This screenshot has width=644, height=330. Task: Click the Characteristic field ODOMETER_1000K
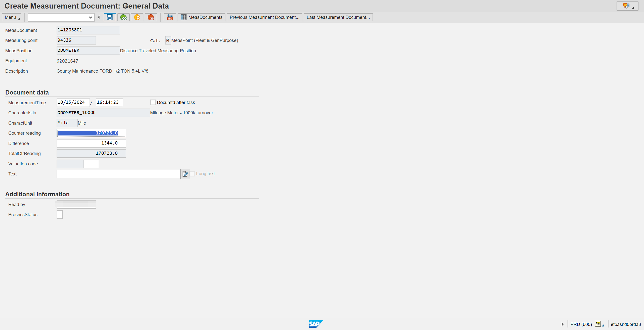coord(103,113)
